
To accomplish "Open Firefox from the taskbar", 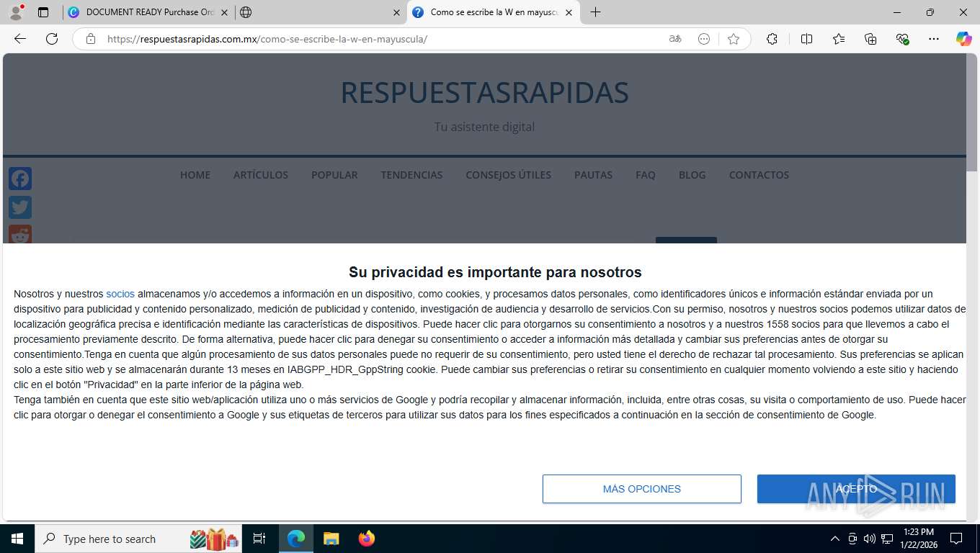I will pyautogui.click(x=367, y=539).
